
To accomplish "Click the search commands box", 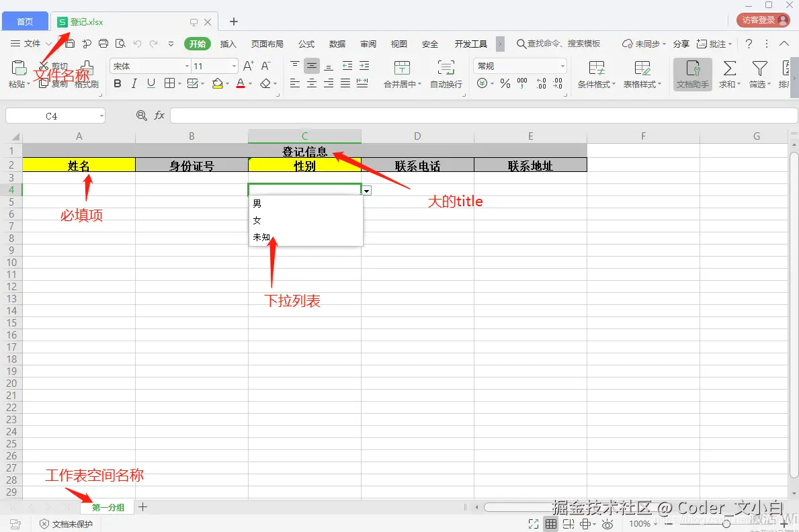I will click(558, 44).
